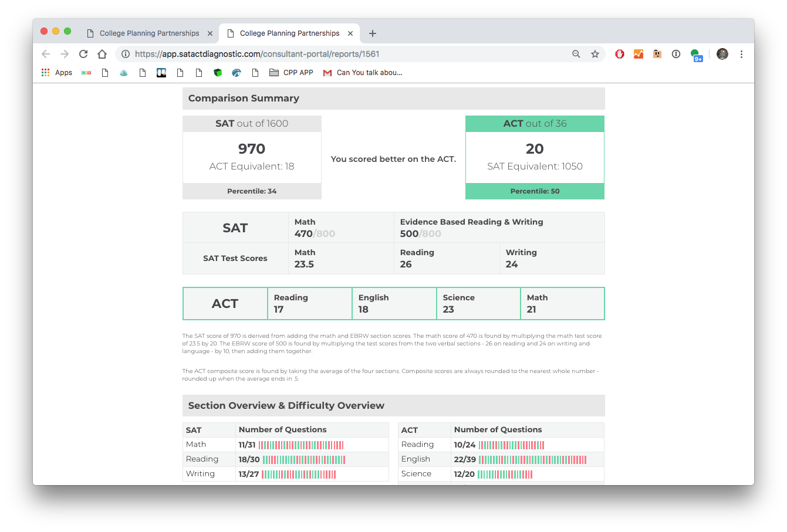Click the Section Overview & Difficulty Overview heading
787x532 pixels.
click(x=286, y=406)
